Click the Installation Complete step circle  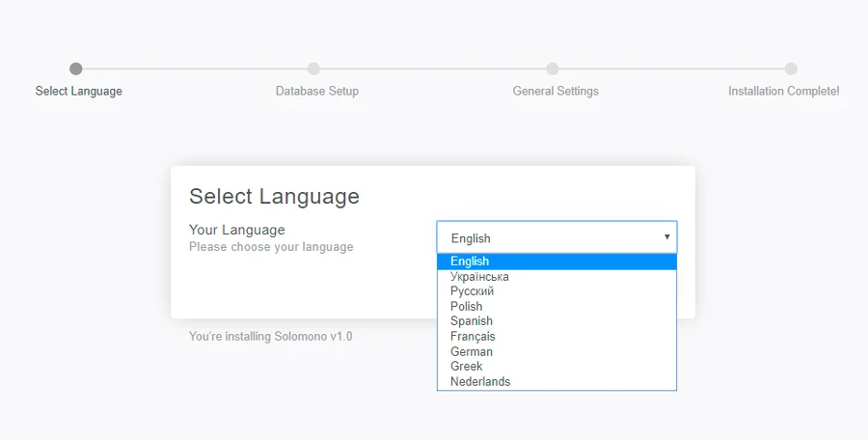tap(791, 69)
